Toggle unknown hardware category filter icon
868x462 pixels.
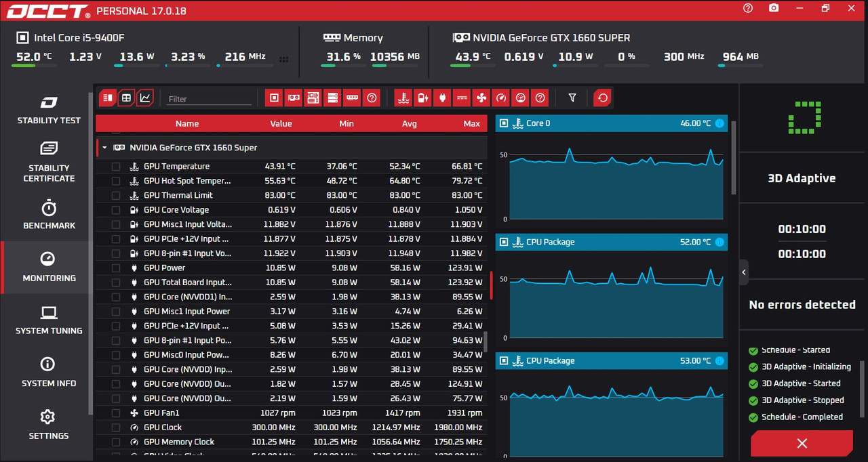click(372, 98)
